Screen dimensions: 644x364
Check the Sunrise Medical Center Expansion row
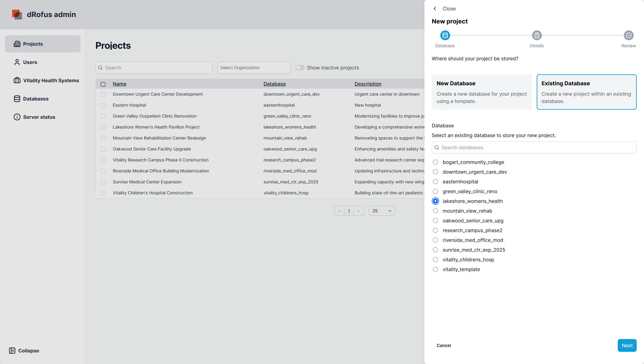[x=103, y=182]
